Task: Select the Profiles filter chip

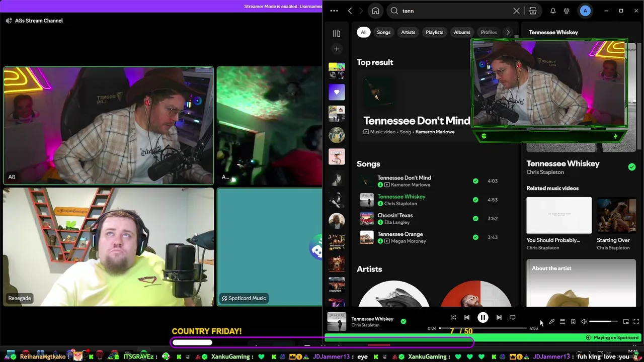Action: (x=489, y=32)
